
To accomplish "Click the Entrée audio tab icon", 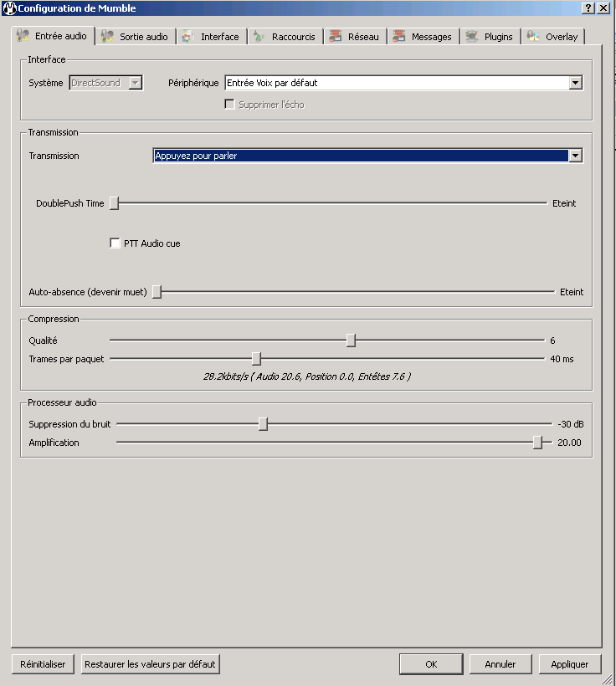I will (x=23, y=35).
